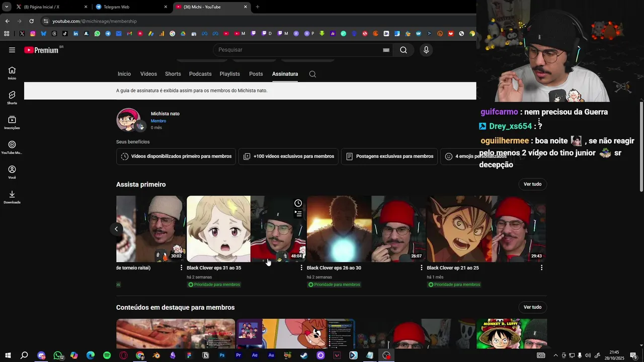This screenshot has width=644, height=362.
Task: Open the YouTube Music sidebar icon
Action: [12, 147]
